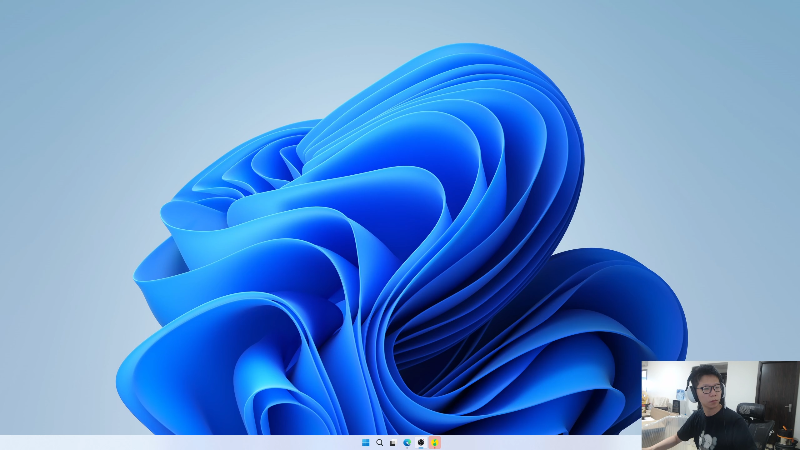Launch Microsoft Edge from the taskbar
Image resolution: width=800 pixels, height=450 pixels.
click(x=407, y=443)
